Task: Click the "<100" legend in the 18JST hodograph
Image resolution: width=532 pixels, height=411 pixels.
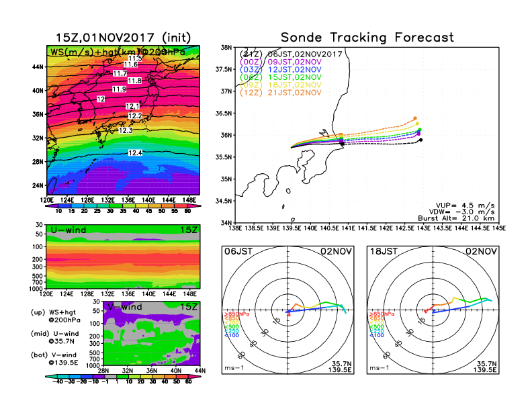Action: tap(377, 335)
